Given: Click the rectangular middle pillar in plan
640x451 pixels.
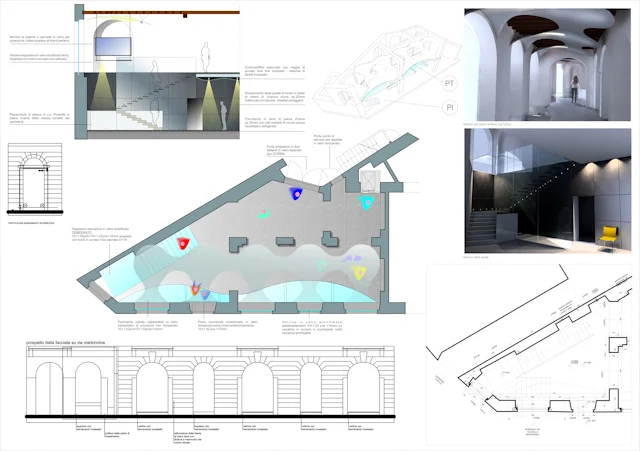Looking at the screenshot, I should pos(285,241).
